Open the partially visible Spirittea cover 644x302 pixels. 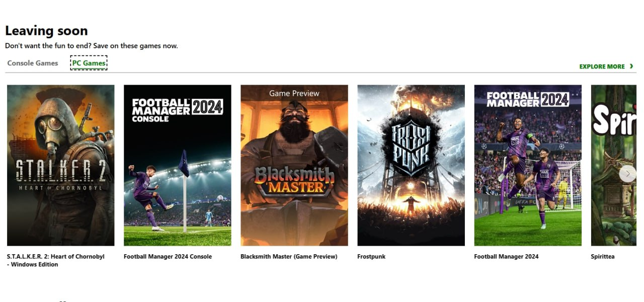[x=613, y=165]
